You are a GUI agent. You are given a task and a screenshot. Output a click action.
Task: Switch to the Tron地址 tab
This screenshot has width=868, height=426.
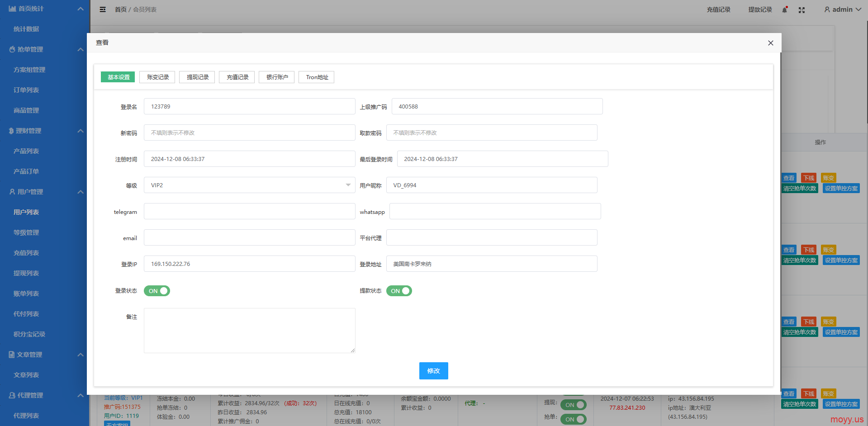click(317, 77)
